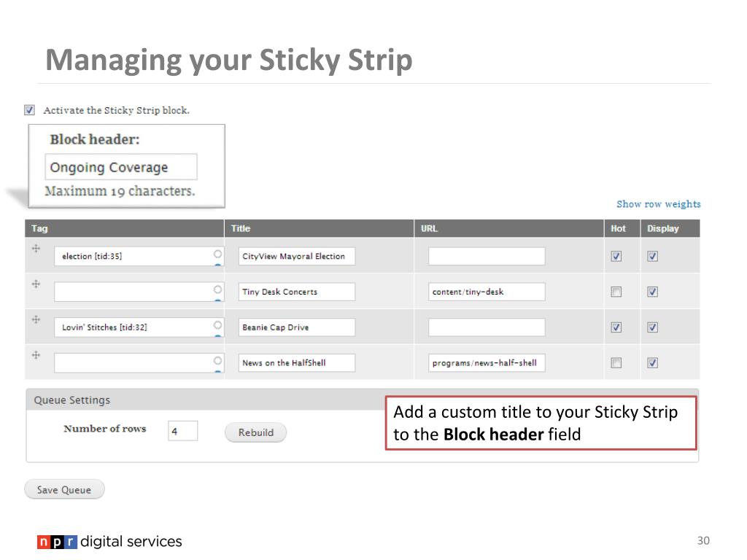Uncheck Display for News on the HalfShell
This screenshot has width=747, height=560.
[x=653, y=363]
